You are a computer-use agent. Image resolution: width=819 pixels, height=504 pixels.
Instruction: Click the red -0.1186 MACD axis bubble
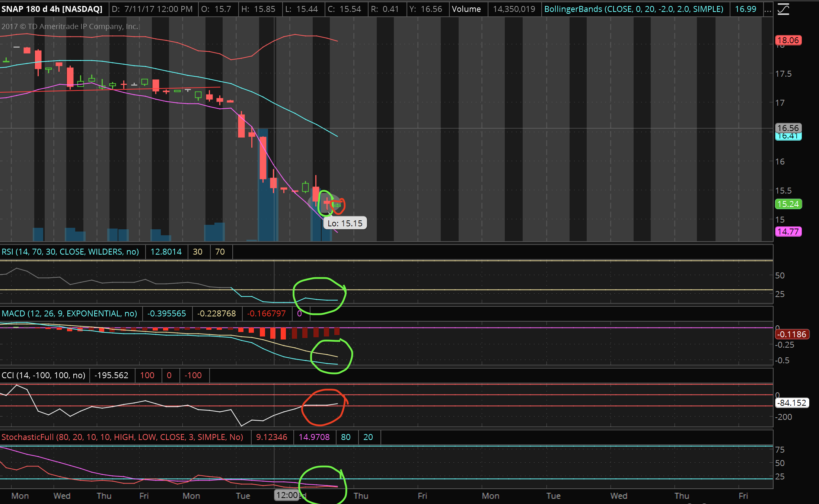pos(791,334)
